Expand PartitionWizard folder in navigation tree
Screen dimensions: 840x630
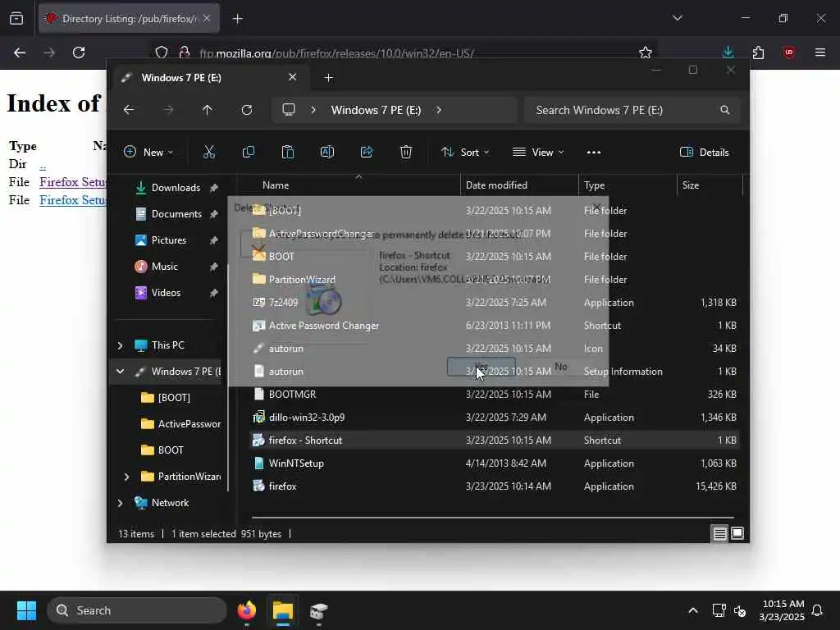pos(126,477)
